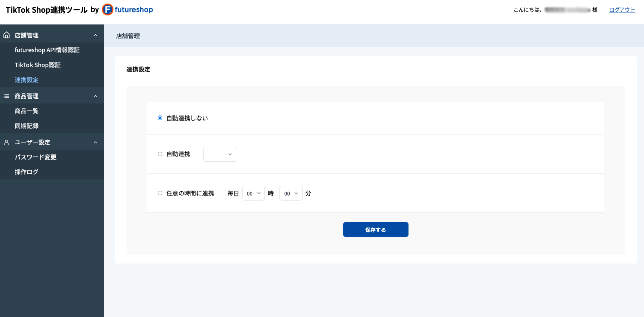
Task: Open the 同期記録 page
Action: click(x=26, y=126)
